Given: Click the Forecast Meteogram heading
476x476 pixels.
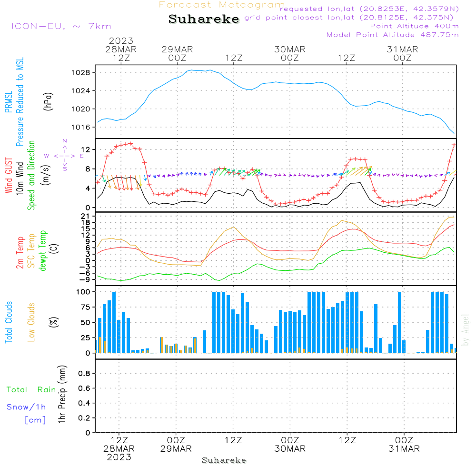Looking at the screenshot, I should pos(222,5).
